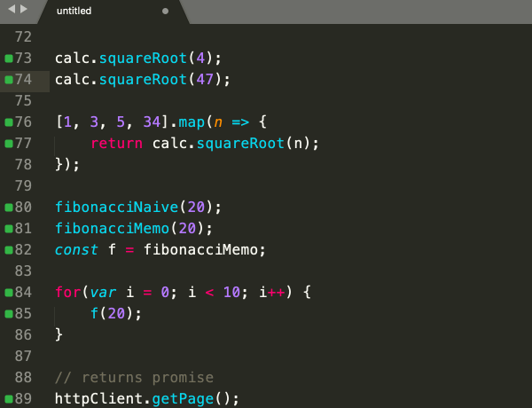Click green gutter marker on line 73

pos(9,59)
